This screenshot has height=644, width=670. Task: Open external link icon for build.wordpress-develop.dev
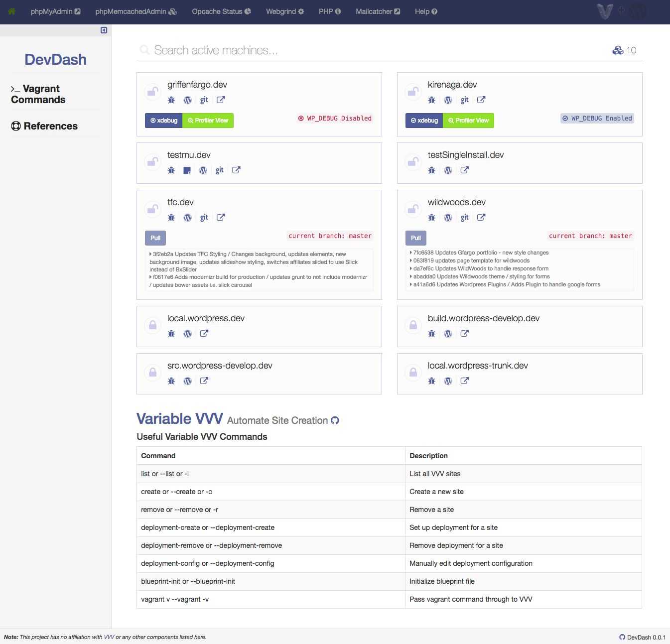tap(465, 333)
